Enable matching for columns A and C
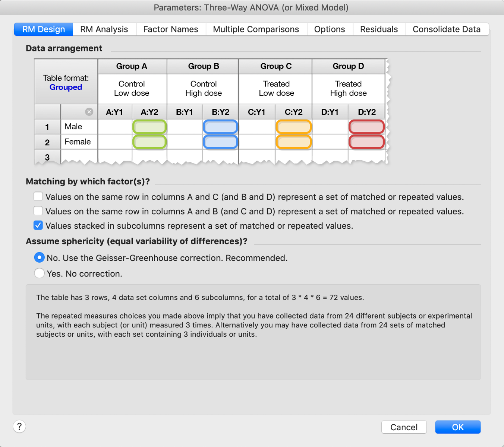Image resolution: width=504 pixels, height=447 pixels. tap(38, 196)
